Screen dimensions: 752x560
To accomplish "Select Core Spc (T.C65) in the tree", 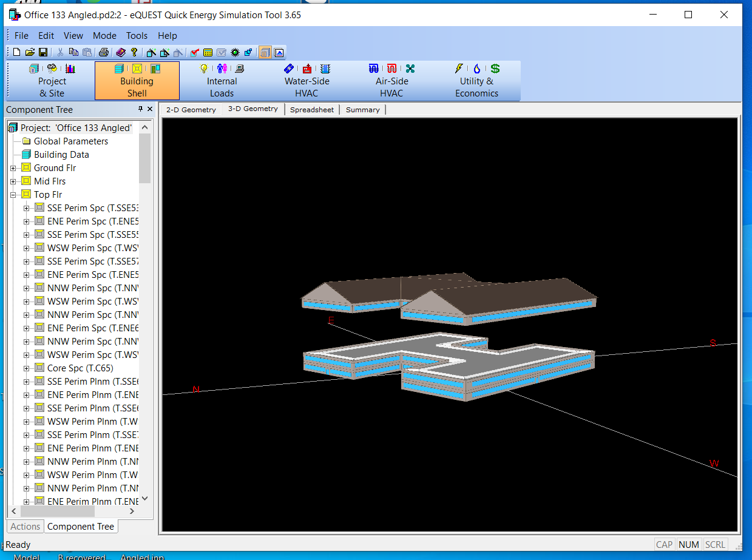I will [x=80, y=368].
